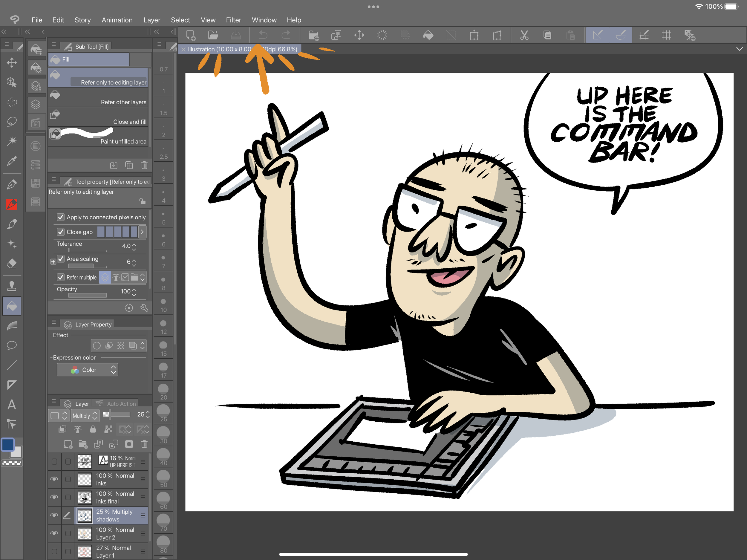The height and width of the screenshot is (560, 747).
Task: Click the Save icon in command bar
Action: click(x=236, y=35)
